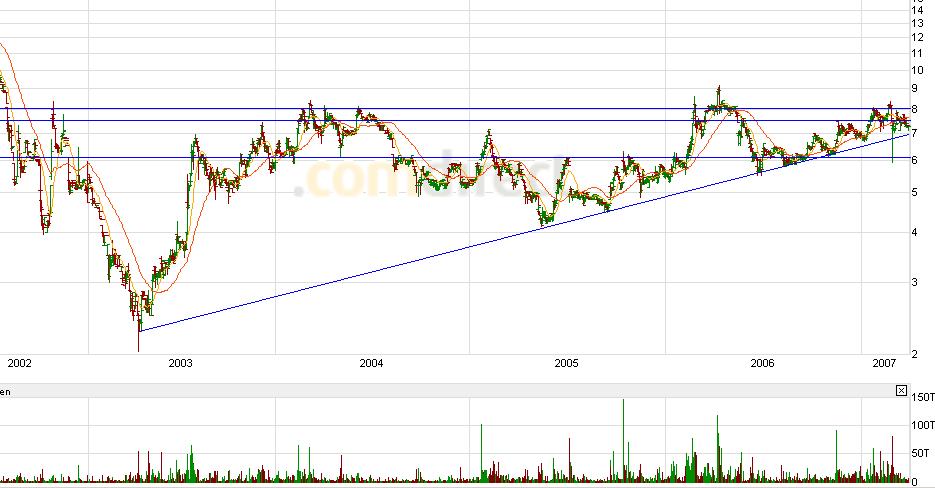Click the 2006 year label
935x488 pixels.
tap(762, 363)
